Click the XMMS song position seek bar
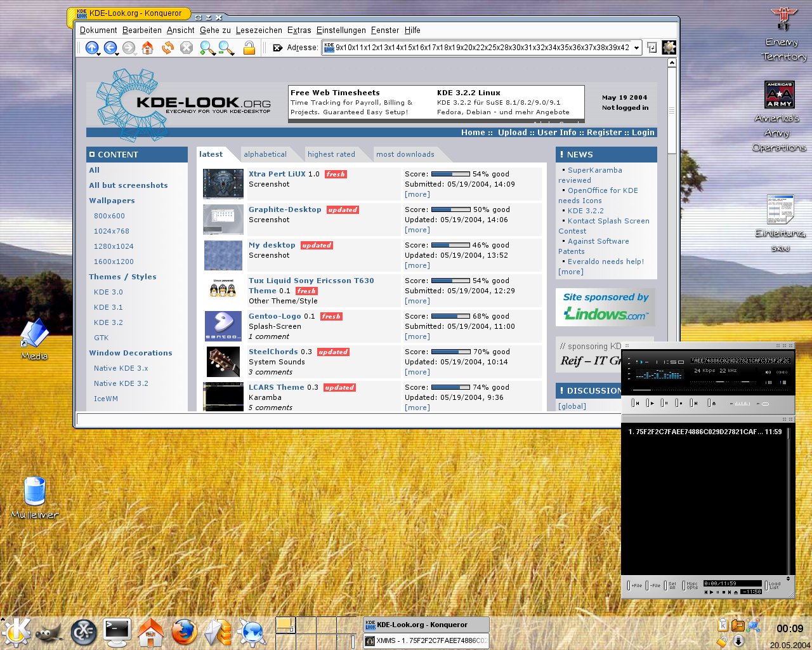 click(x=709, y=390)
